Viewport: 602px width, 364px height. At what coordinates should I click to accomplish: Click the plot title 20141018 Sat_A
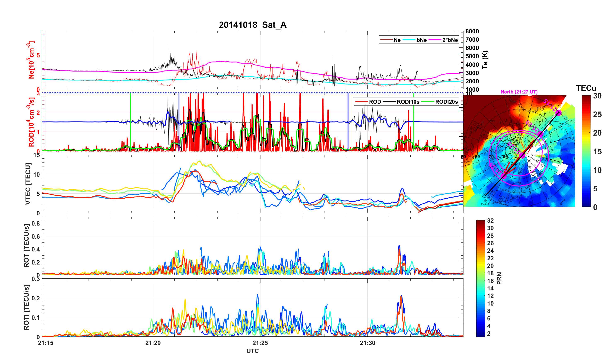pos(252,25)
